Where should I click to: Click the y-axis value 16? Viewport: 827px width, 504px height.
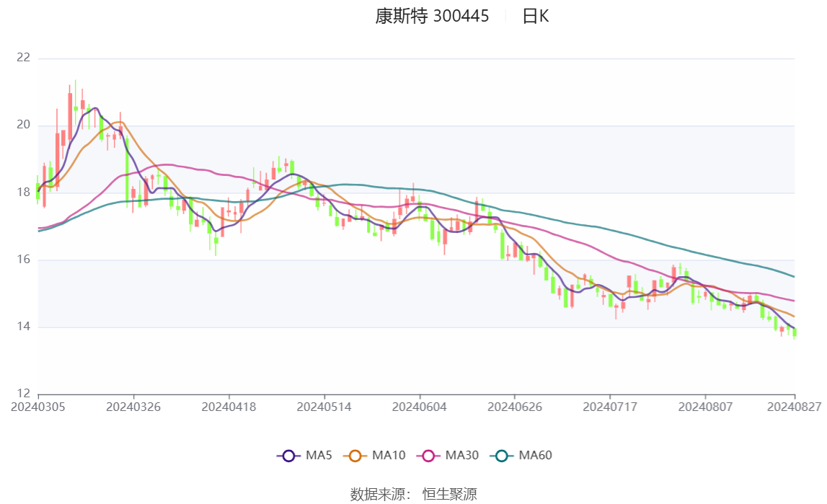tap(24, 260)
